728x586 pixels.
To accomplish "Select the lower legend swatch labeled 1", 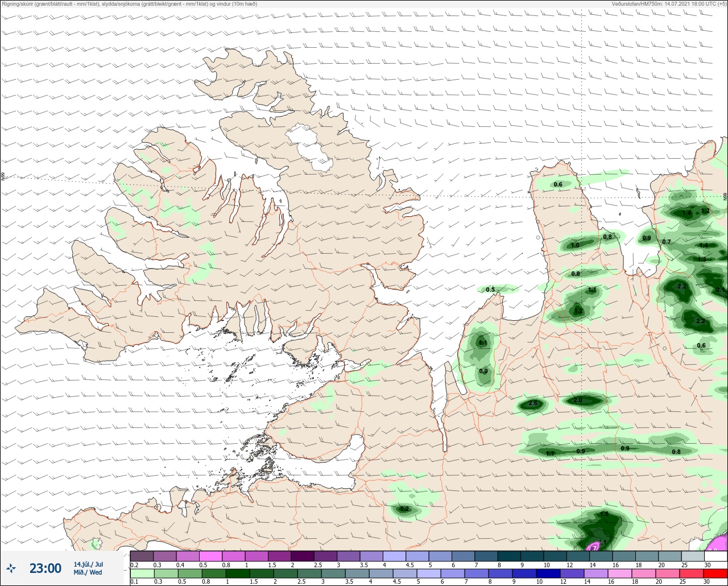I will click(x=238, y=573).
